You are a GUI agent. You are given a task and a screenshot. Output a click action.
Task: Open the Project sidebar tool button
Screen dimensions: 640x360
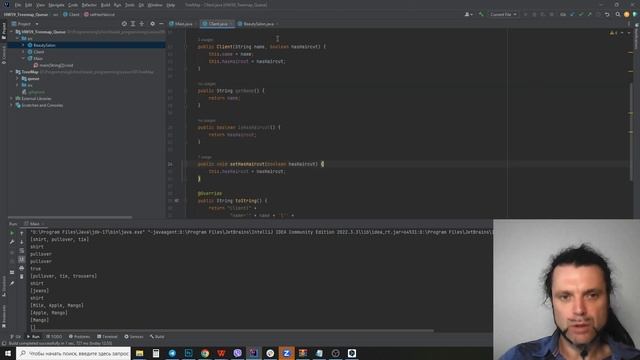[x=4, y=31]
